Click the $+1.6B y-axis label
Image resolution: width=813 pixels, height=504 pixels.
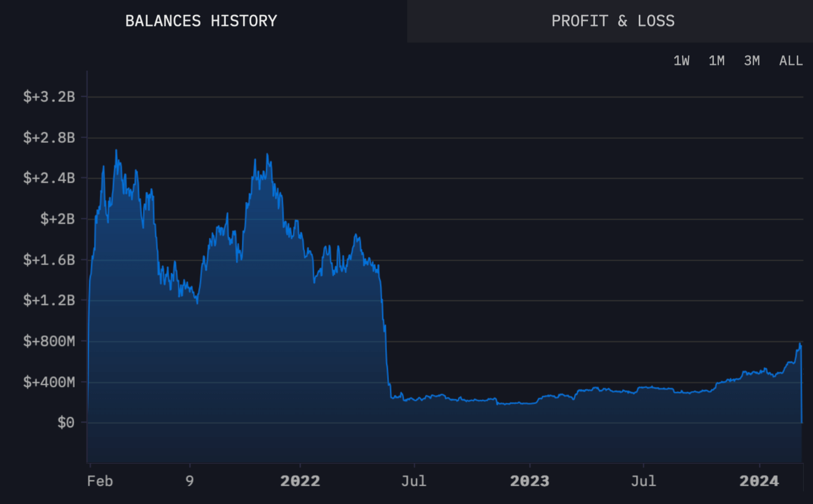point(49,260)
